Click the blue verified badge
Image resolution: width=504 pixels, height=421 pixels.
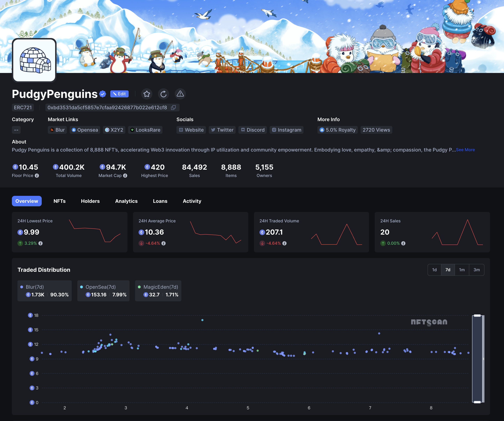coord(103,94)
